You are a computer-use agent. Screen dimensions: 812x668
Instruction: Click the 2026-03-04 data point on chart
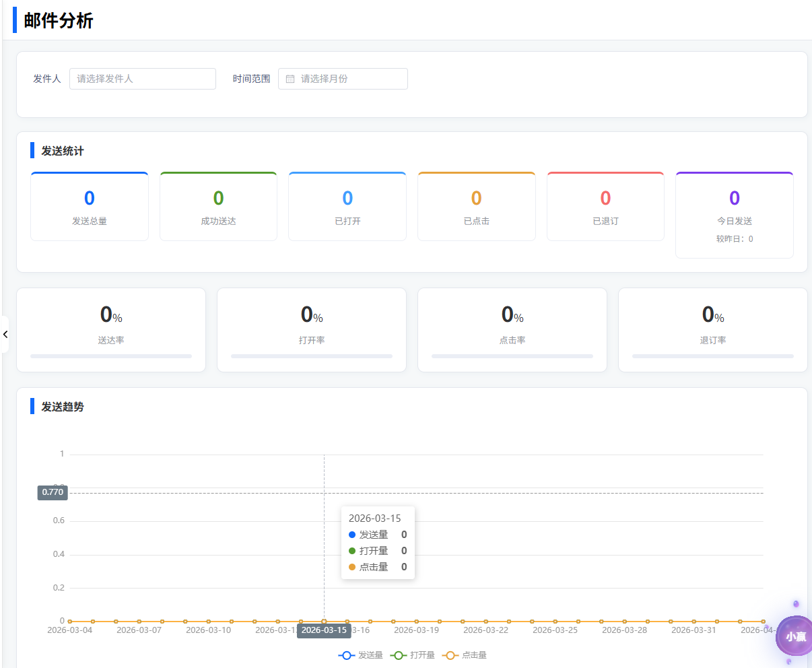70,621
